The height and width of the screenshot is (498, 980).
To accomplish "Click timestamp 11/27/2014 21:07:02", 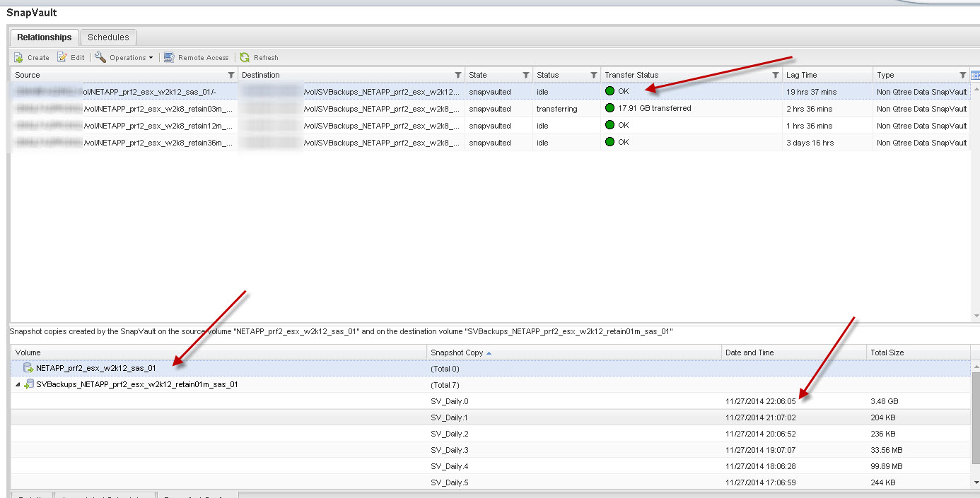I will click(x=761, y=417).
